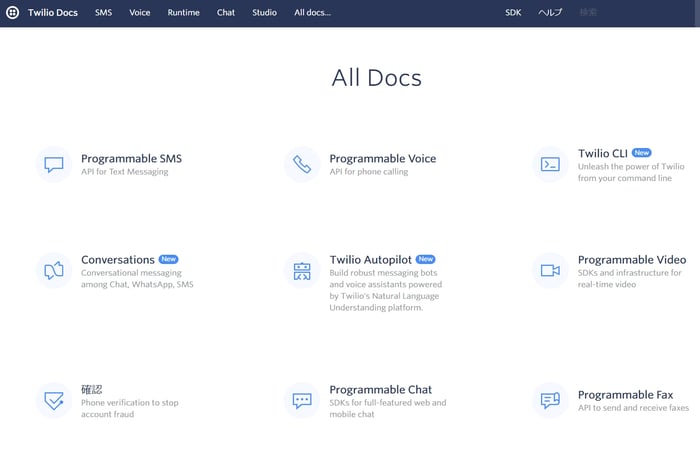Image resolution: width=700 pixels, height=451 pixels.
Task: Open Twilio Autopilot robot icon
Action: point(302,271)
